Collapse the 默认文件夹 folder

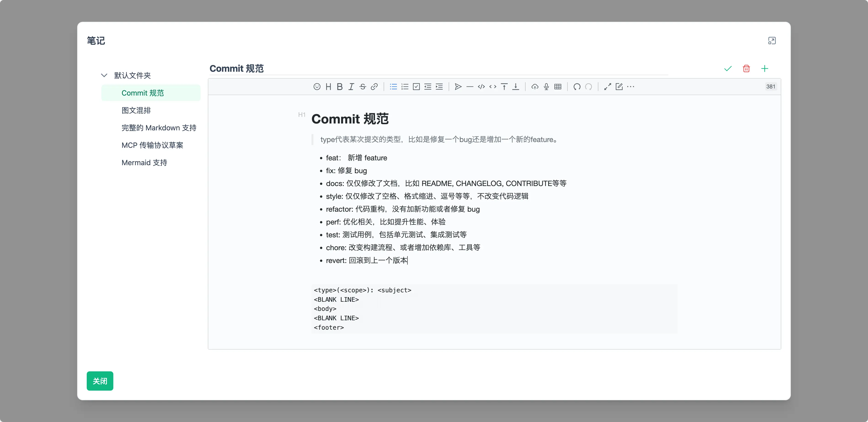pyautogui.click(x=104, y=75)
